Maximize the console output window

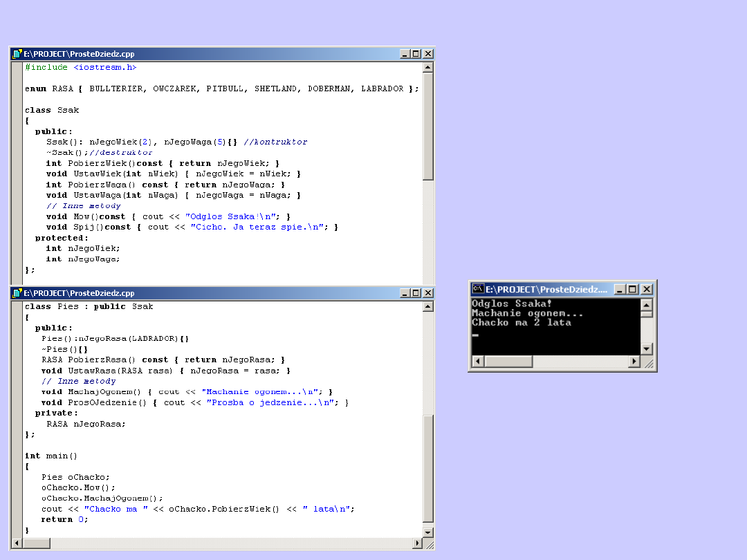632,289
